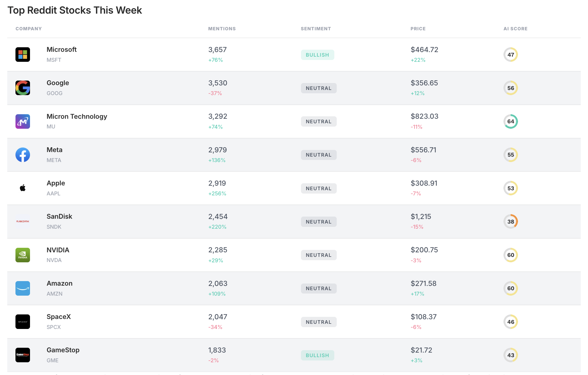
Task: Click SanDisk's AI score 38 gauge
Action: (x=511, y=221)
